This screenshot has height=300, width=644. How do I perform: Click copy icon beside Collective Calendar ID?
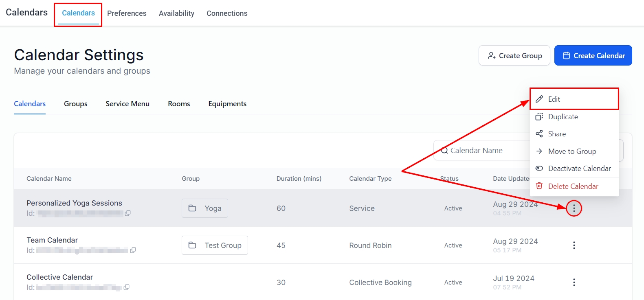(127, 287)
